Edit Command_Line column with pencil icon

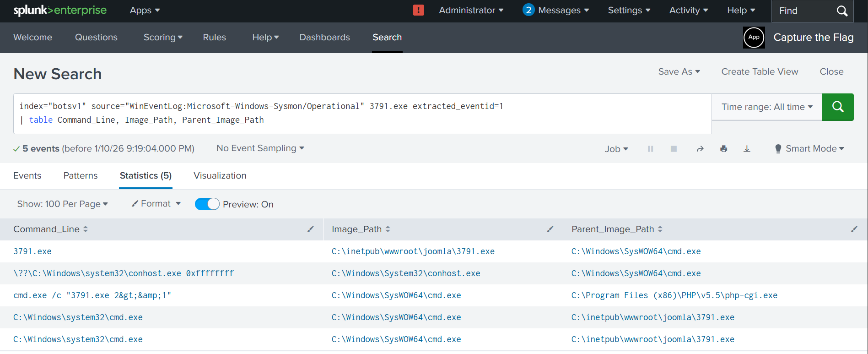tap(310, 229)
